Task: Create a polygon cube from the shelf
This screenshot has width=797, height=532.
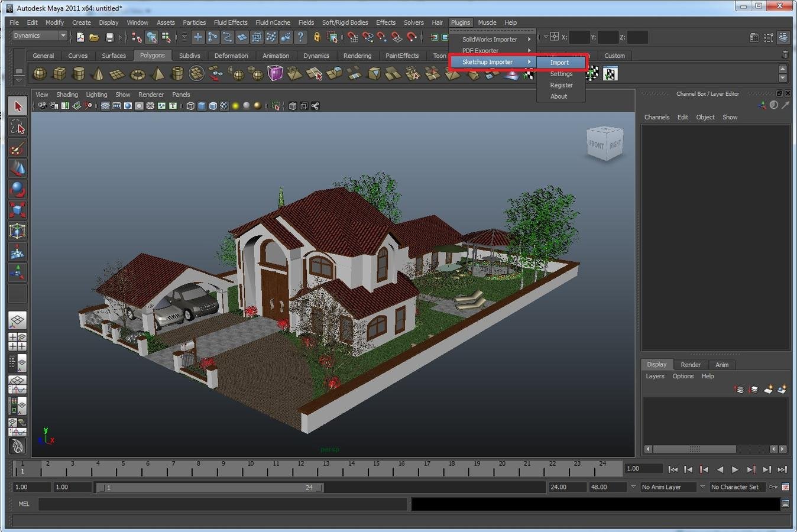Action: [59, 74]
